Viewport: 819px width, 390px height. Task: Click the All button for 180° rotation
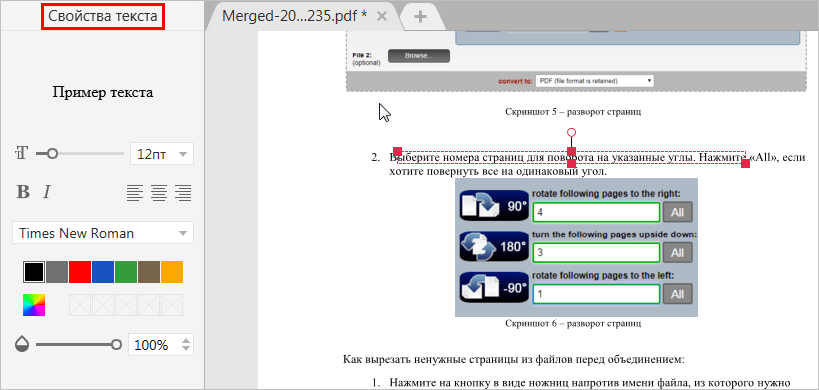(677, 253)
